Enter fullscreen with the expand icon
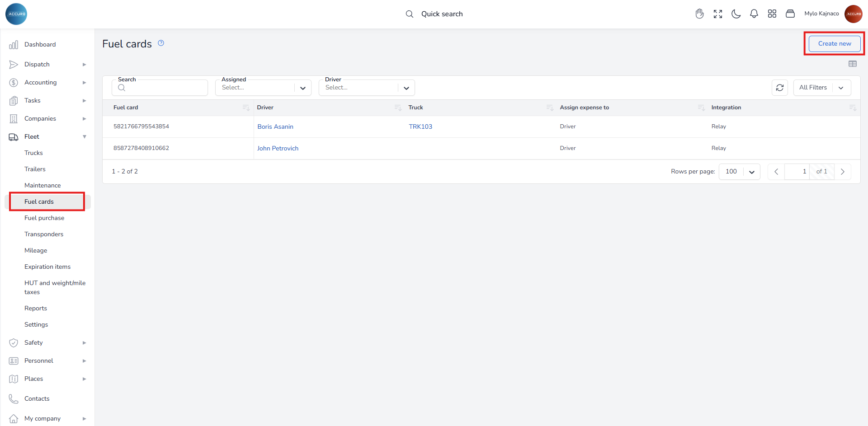This screenshot has height=426, width=868. tap(717, 14)
